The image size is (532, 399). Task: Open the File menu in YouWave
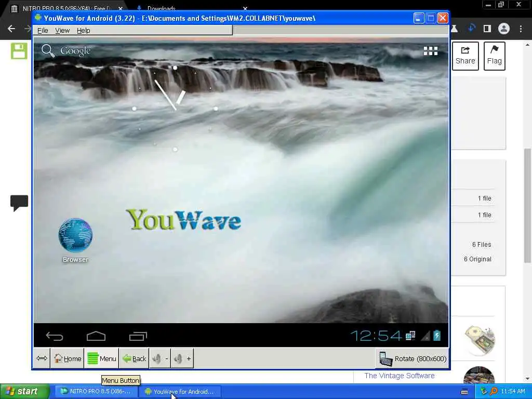click(x=43, y=31)
